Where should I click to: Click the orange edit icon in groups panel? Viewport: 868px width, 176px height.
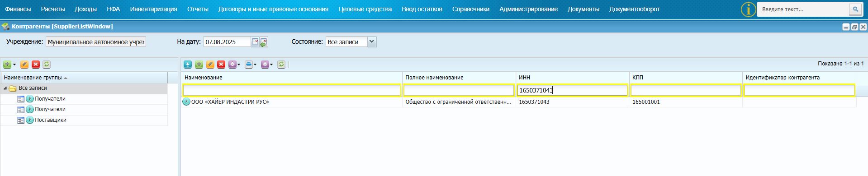click(x=24, y=65)
